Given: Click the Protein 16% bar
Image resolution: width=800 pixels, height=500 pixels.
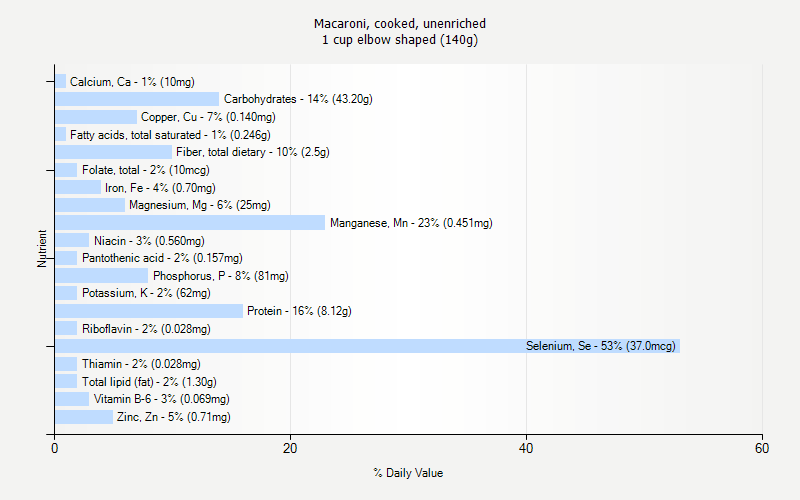Looking at the screenshot, I should (149, 311).
